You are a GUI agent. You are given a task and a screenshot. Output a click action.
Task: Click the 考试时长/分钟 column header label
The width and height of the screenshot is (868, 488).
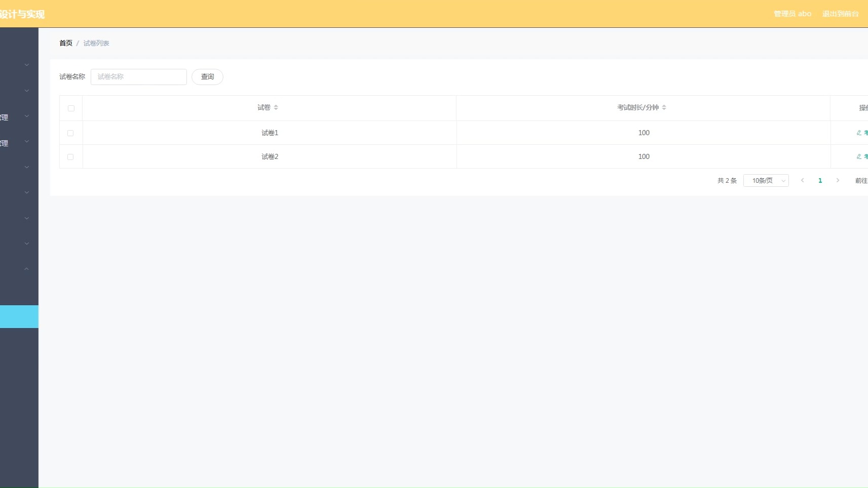point(638,107)
